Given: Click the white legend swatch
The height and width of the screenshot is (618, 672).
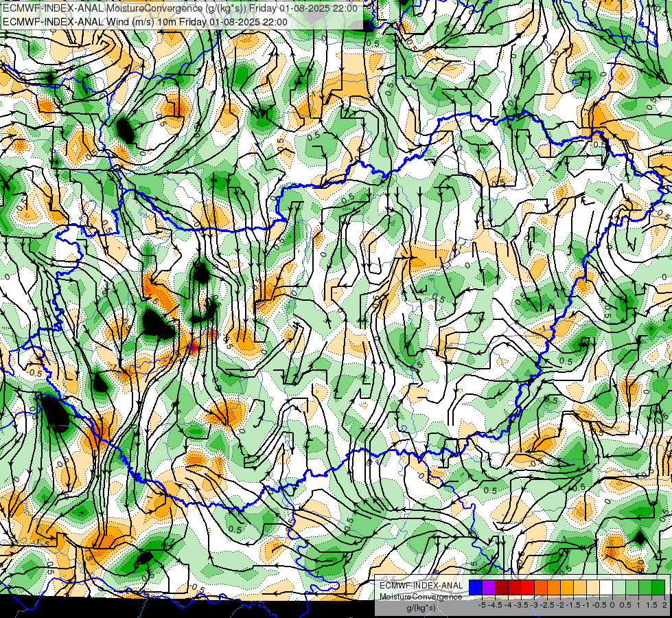Looking at the screenshot, I should click(606, 588).
